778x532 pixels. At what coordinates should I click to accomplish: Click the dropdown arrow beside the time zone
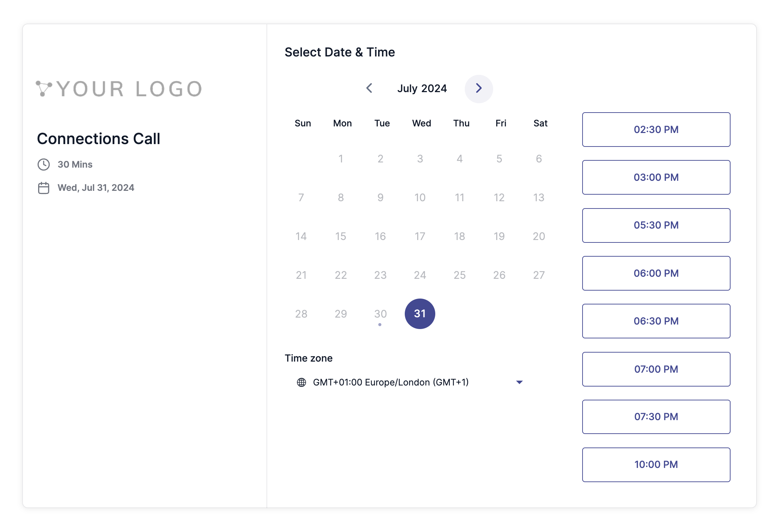click(519, 382)
